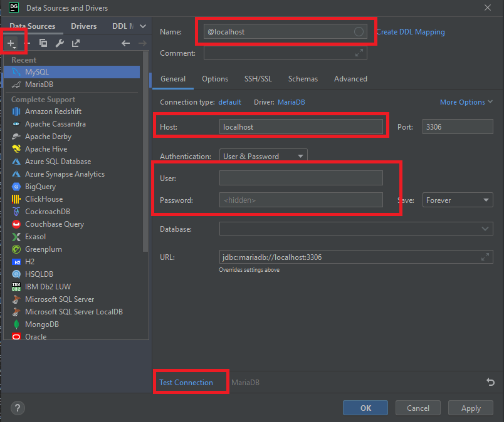Choose IBM Db2 LUW data source
The width and height of the screenshot is (504, 424).
coord(72,287)
